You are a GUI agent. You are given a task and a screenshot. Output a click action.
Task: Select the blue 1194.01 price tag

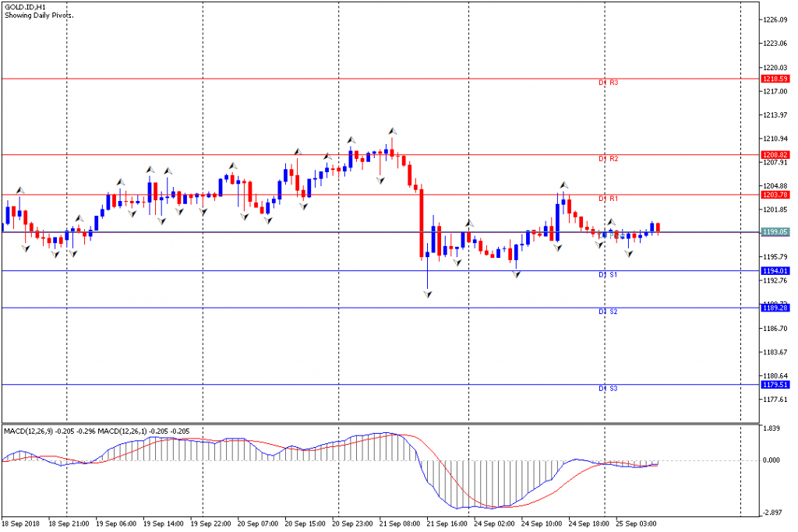[775, 271]
